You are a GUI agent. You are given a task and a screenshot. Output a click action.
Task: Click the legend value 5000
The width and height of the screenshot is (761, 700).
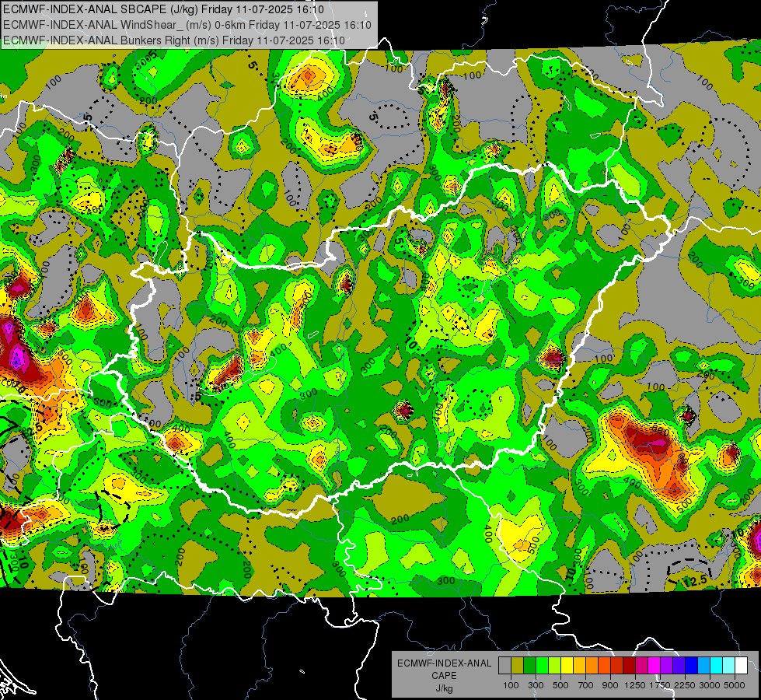coord(735,685)
